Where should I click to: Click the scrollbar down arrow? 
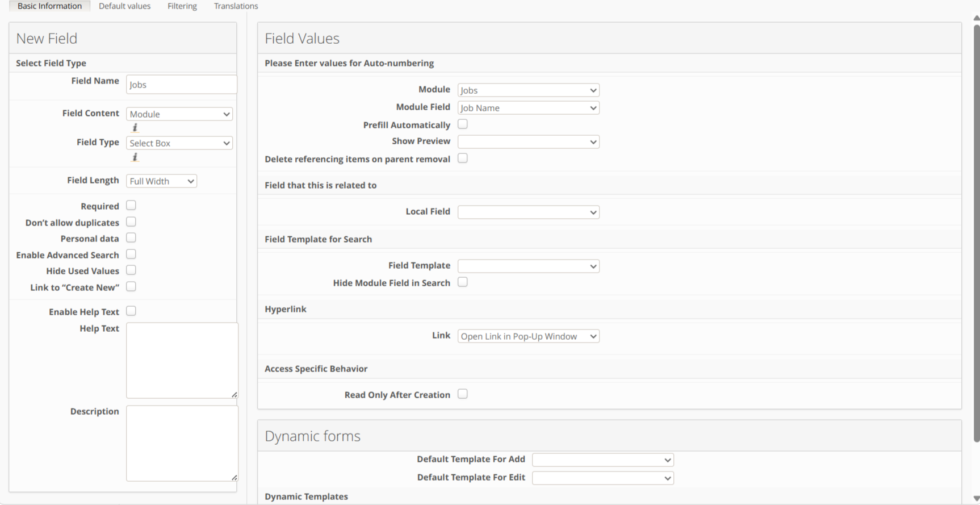(x=976, y=499)
